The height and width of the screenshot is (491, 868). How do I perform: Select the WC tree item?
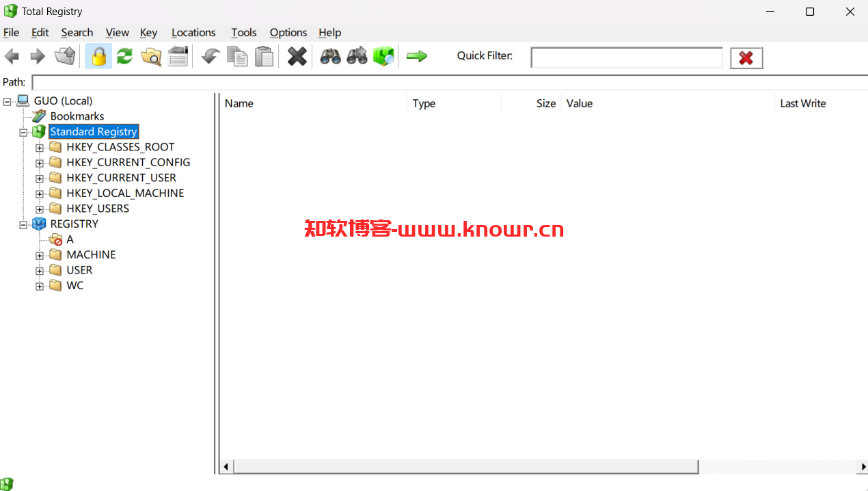coord(75,285)
